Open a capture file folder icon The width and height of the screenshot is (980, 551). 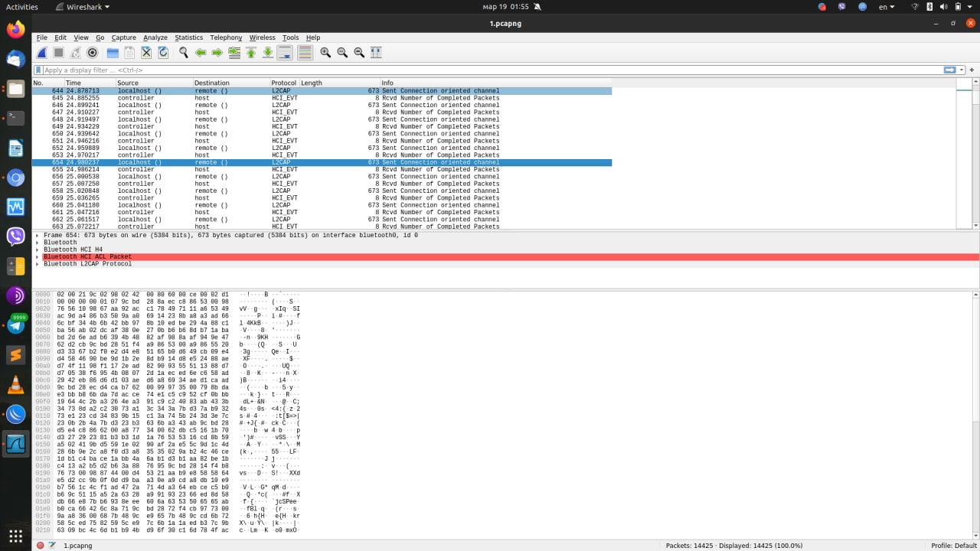click(x=113, y=53)
